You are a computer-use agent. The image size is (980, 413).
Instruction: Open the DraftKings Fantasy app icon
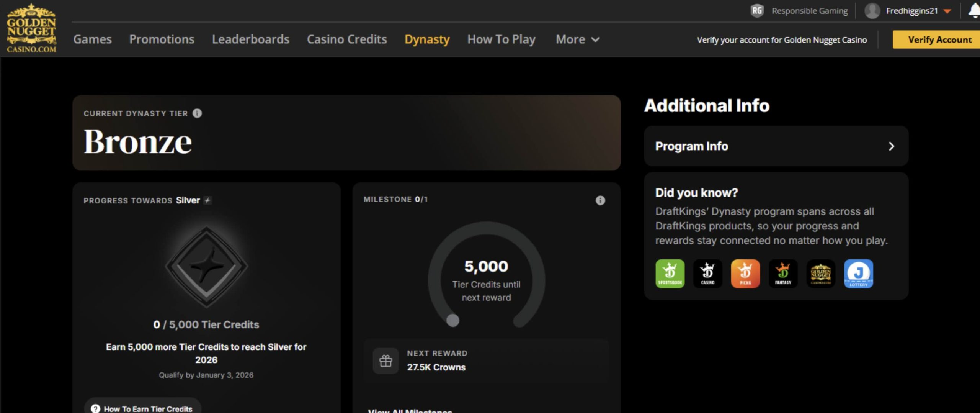(x=783, y=274)
